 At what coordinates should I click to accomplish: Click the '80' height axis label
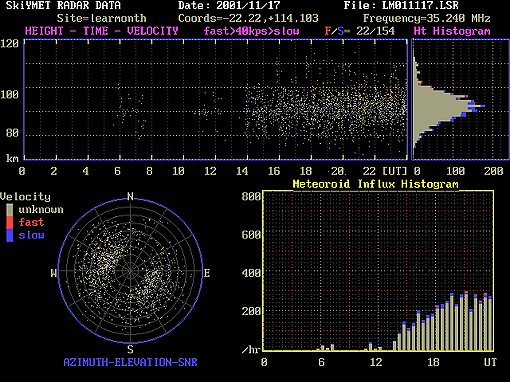click(12, 133)
